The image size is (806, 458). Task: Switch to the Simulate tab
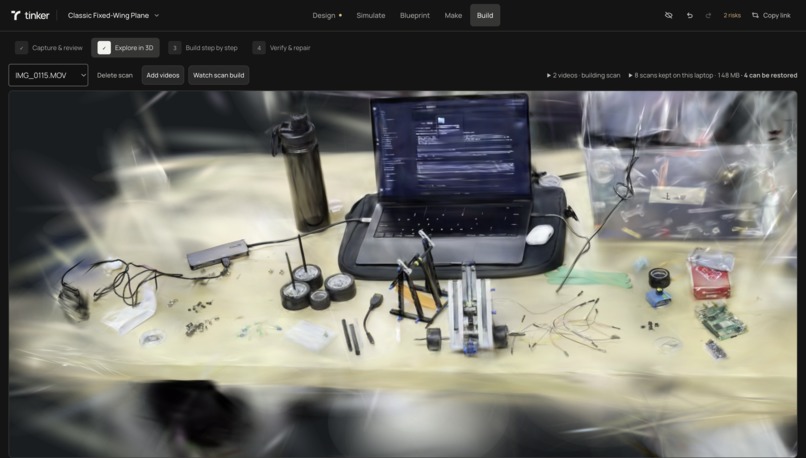[x=371, y=15]
